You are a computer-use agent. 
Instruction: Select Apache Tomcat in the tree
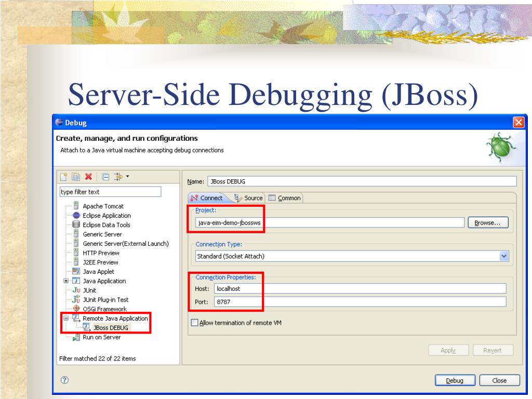(x=103, y=206)
